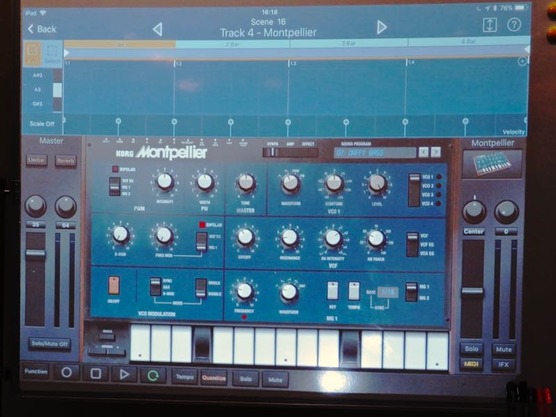Click the track pan knob above Center

474,212
